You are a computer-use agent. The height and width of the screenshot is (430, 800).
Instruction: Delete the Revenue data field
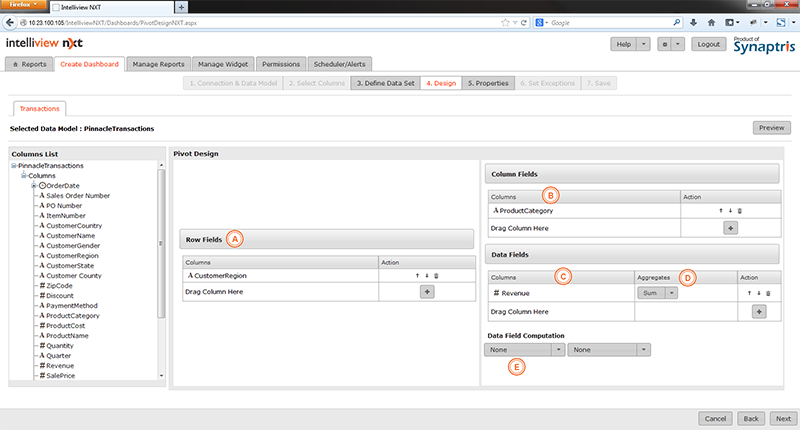[x=768, y=293]
